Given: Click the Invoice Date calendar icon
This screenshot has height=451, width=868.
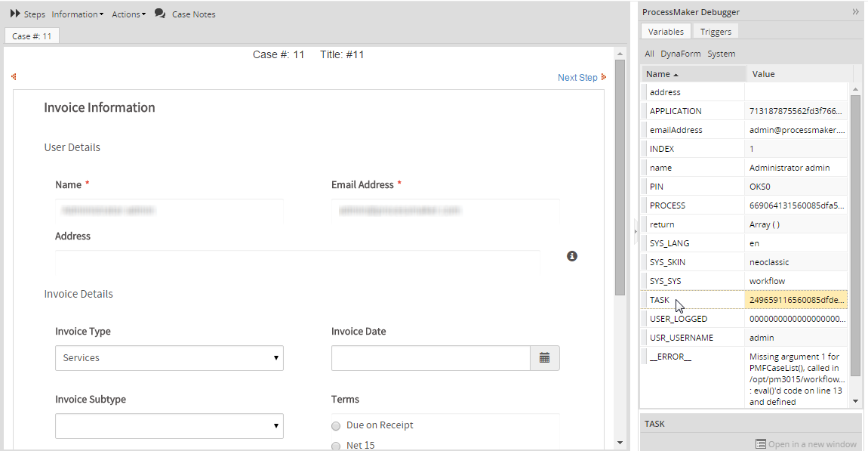Looking at the screenshot, I should point(544,358).
